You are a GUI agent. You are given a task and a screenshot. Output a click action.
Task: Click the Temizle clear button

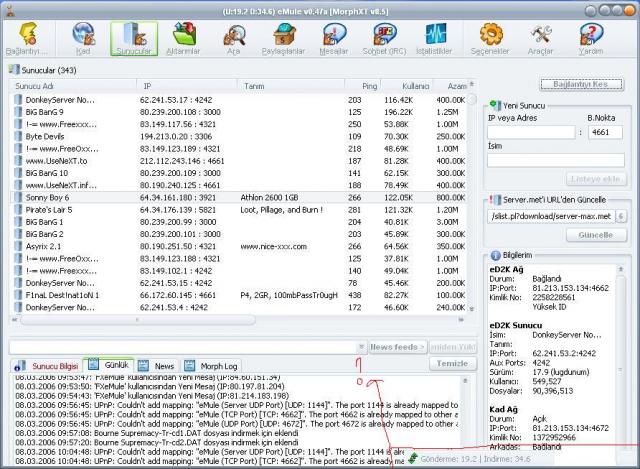[x=452, y=363]
